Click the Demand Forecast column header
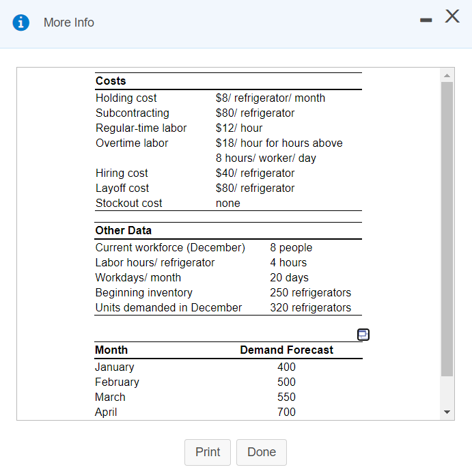 point(286,350)
